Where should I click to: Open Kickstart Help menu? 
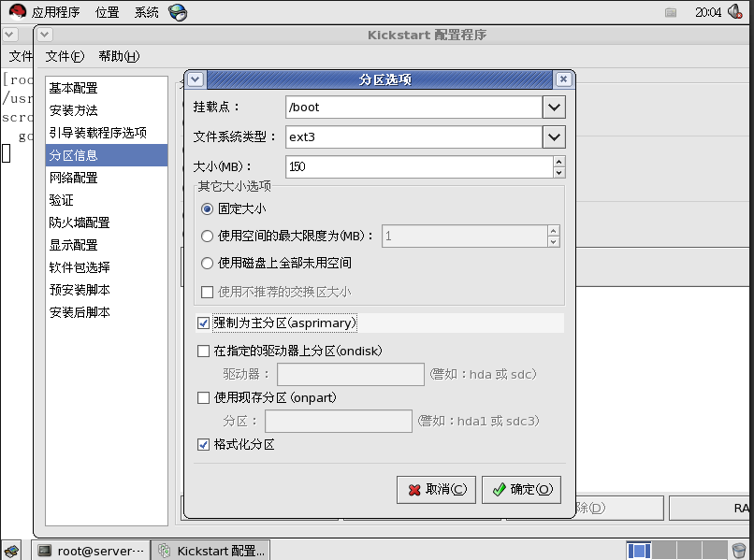tap(119, 56)
